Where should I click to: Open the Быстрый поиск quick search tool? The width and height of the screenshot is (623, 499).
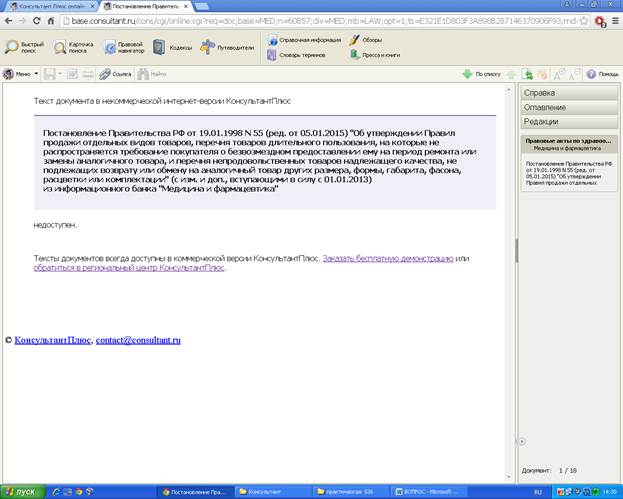point(24,47)
